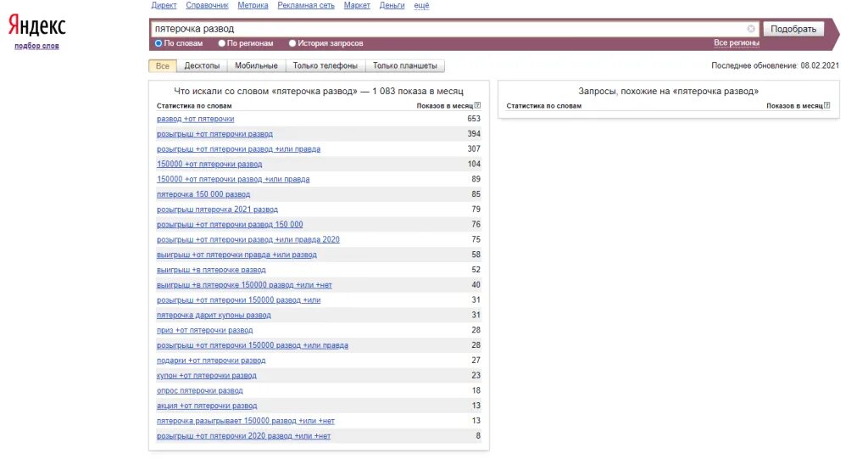Click the Яндекс logo
Viewport: 868px width, 459px height.
[x=36, y=25]
